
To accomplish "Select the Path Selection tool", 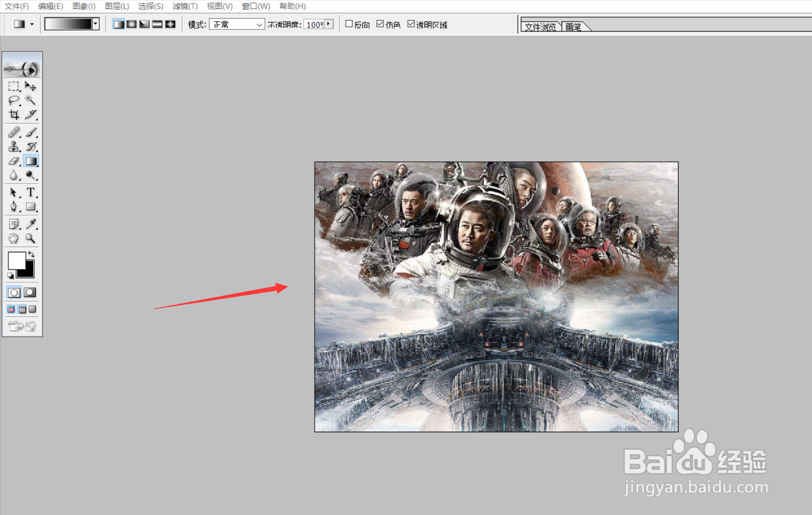I will point(14,193).
